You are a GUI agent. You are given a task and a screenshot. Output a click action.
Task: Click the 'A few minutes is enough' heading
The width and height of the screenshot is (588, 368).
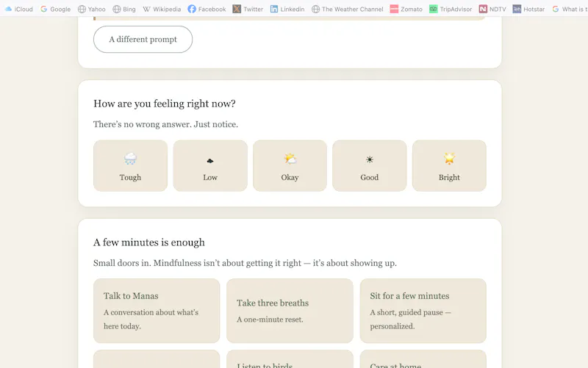click(149, 242)
